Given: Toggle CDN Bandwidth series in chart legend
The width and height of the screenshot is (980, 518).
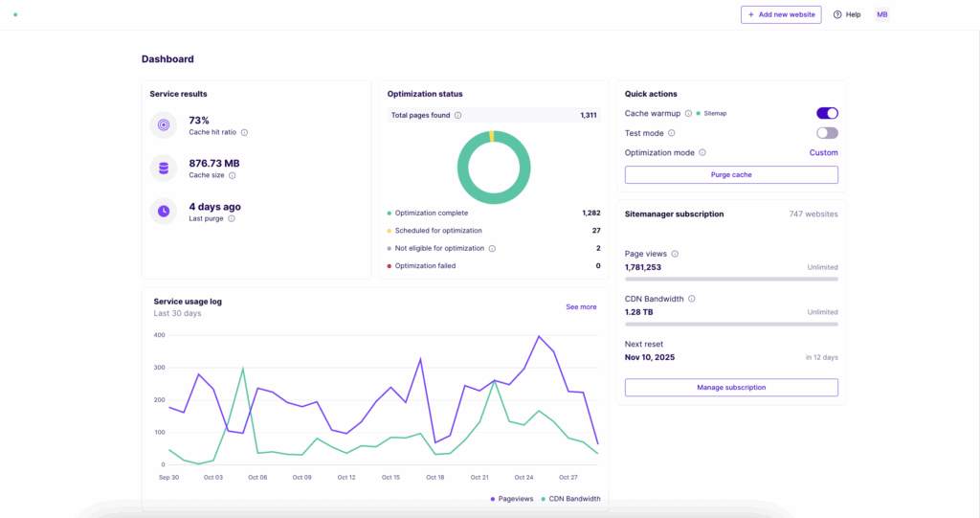Looking at the screenshot, I should click(x=572, y=499).
